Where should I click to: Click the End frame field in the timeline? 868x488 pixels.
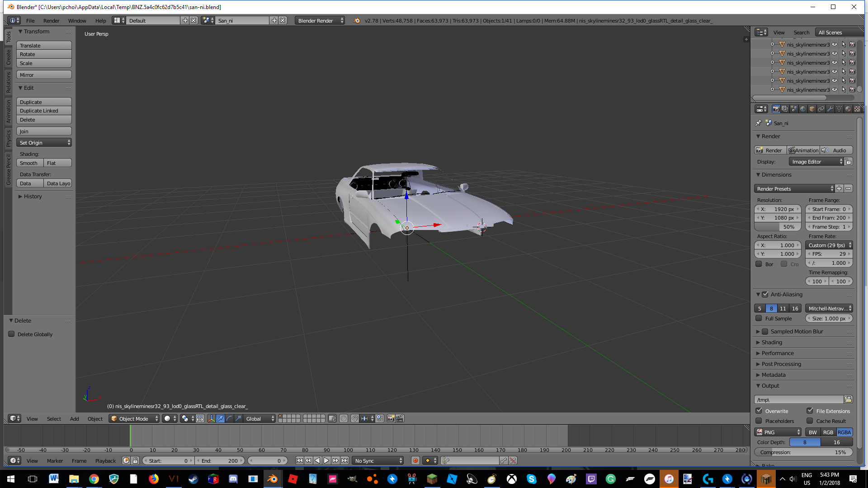coord(220,461)
